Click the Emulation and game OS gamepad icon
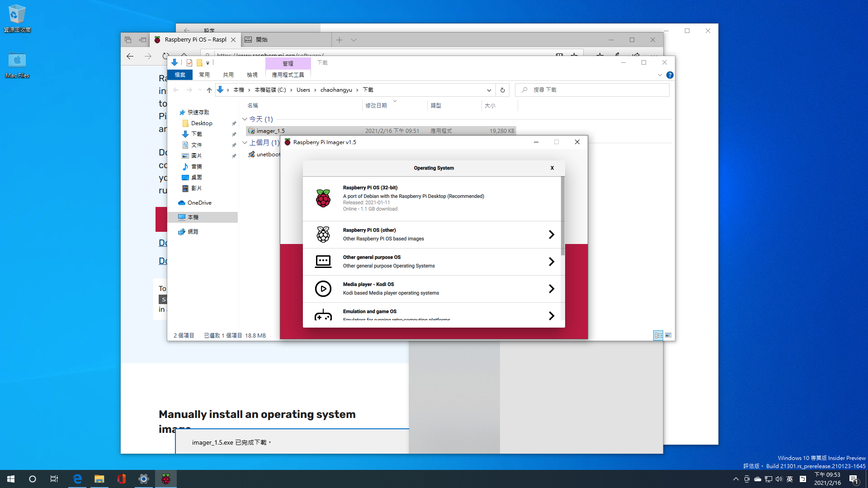Viewport: 868px width, 488px height. point(323,315)
